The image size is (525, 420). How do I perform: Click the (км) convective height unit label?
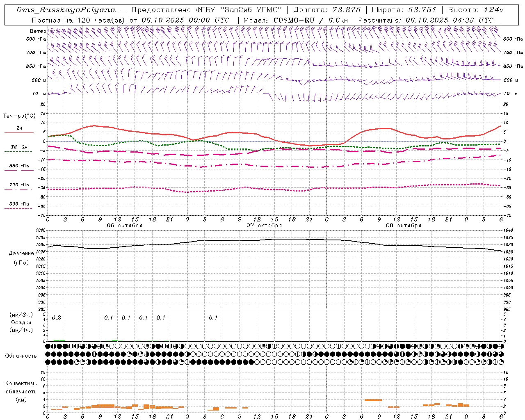pos(21,399)
